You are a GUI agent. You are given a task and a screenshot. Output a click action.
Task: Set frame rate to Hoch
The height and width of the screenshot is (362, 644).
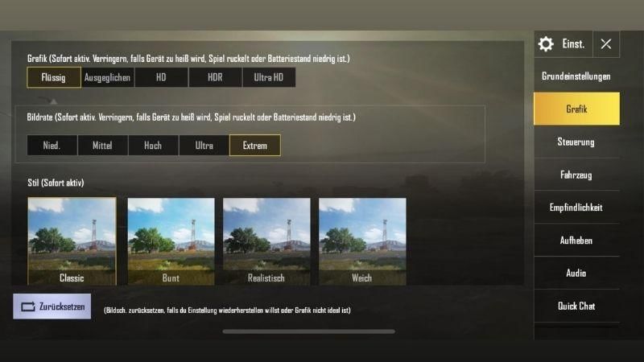click(x=153, y=146)
